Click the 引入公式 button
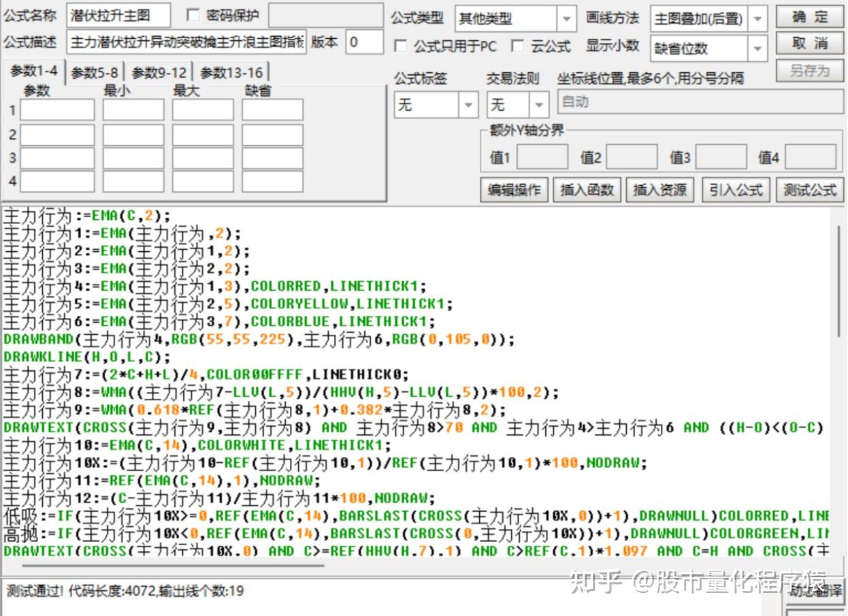 736,189
